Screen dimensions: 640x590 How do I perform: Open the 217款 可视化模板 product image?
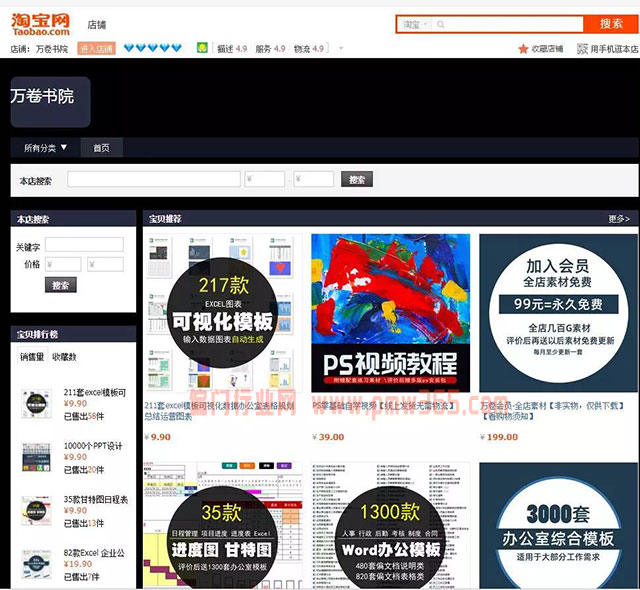click(x=222, y=313)
